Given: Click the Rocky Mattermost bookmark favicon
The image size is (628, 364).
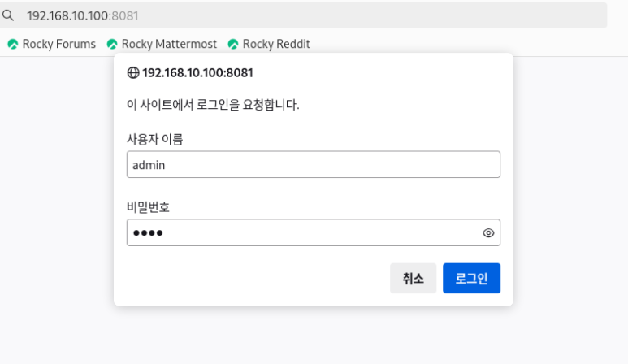Looking at the screenshot, I should (112, 44).
